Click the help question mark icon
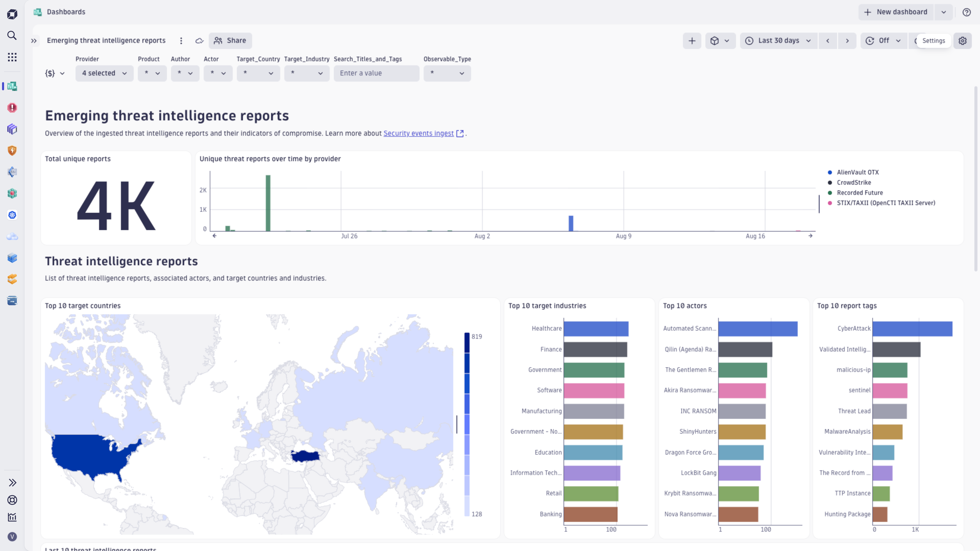 [x=966, y=12]
